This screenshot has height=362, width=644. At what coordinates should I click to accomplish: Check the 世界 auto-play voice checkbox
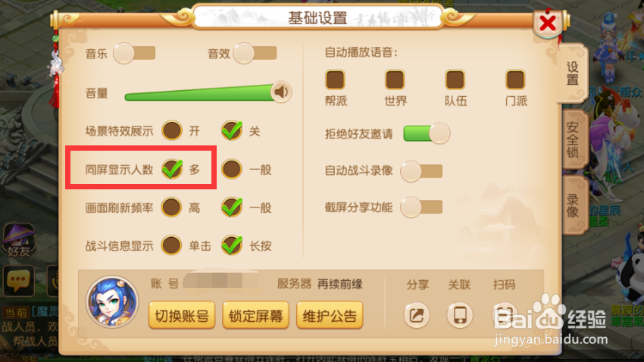[395, 80]
